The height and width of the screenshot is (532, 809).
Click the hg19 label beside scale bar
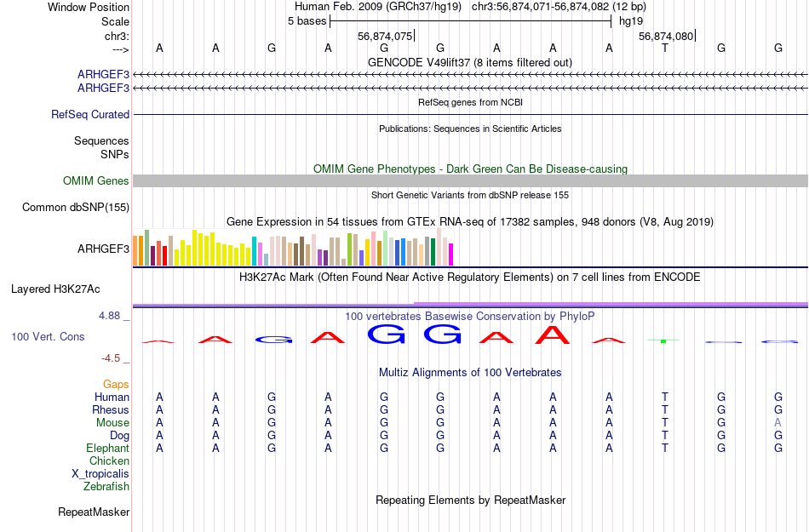(630, 21)
